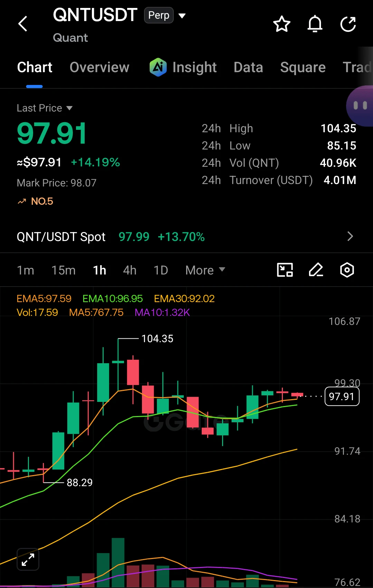The width and height of the screenshot is (373, 588).
Task: Switch to the Chart tab
Action: click(35, 67)
